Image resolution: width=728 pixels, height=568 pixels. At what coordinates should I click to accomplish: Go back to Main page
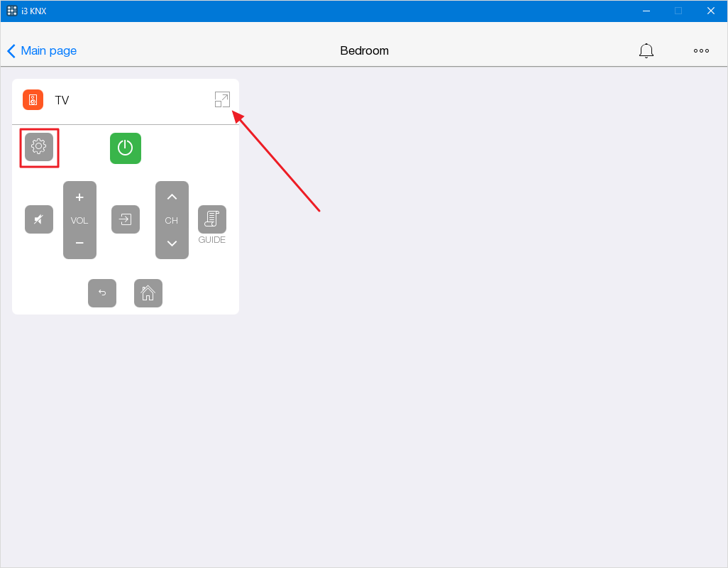click(42, 51)
